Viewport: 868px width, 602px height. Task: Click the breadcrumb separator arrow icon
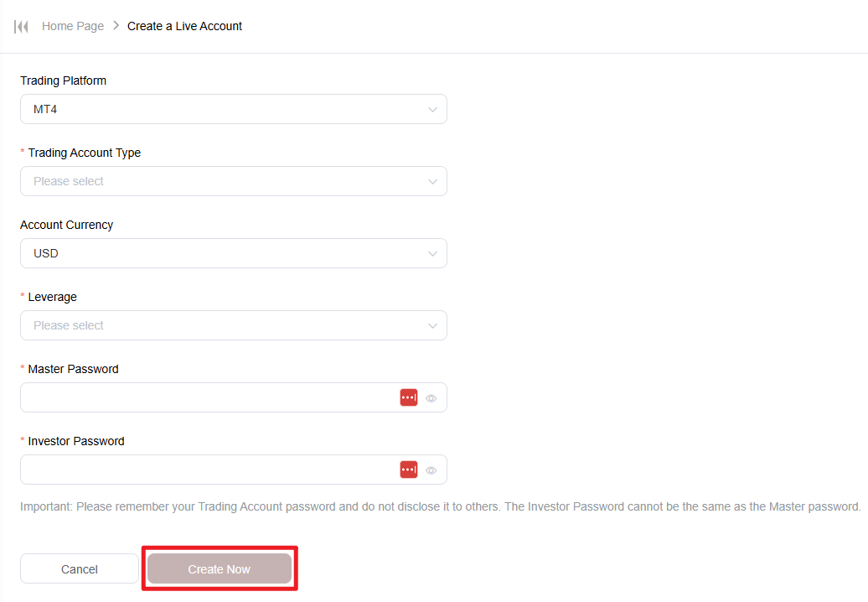(116, 26)
